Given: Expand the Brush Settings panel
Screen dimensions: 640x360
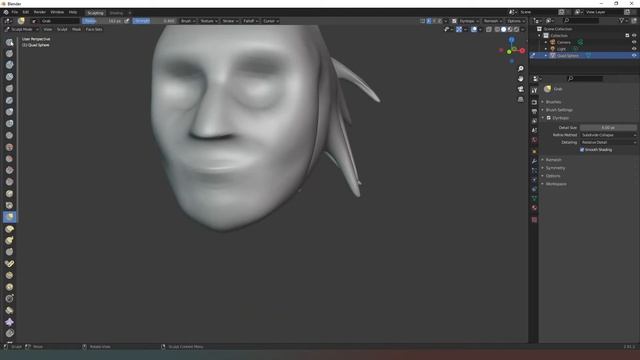Looking at the screenshot, I should click(559, 110).
